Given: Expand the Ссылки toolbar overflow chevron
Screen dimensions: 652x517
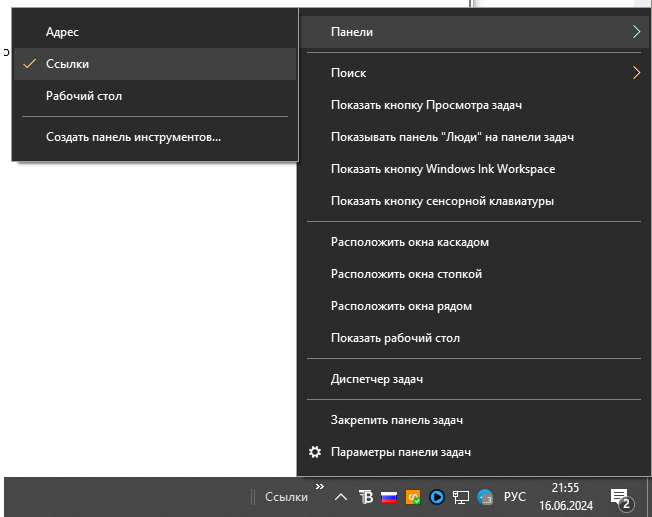Looking at the screenshot, I should click(319, 486).
